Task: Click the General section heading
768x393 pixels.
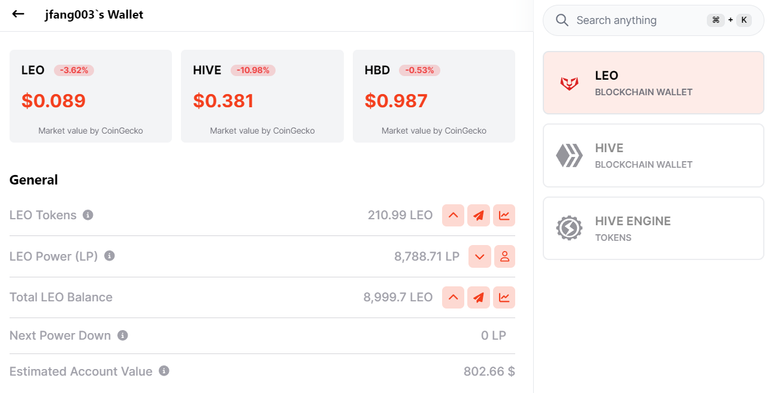Action: click(x=33, y=180)
